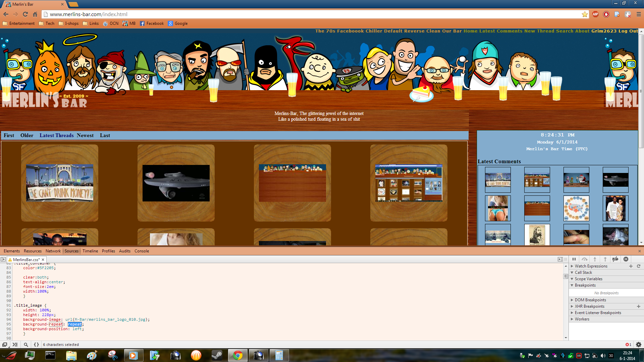Show the navigator pane in Sources panel
The width and height of the screenshot is (644, 362).
click(3, 259)
